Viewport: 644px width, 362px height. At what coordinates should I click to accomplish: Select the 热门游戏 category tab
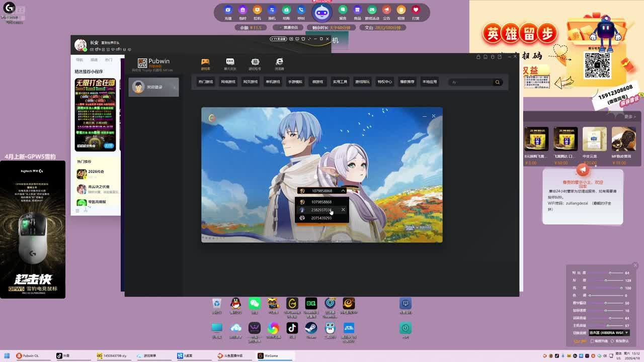click(205, 82)
